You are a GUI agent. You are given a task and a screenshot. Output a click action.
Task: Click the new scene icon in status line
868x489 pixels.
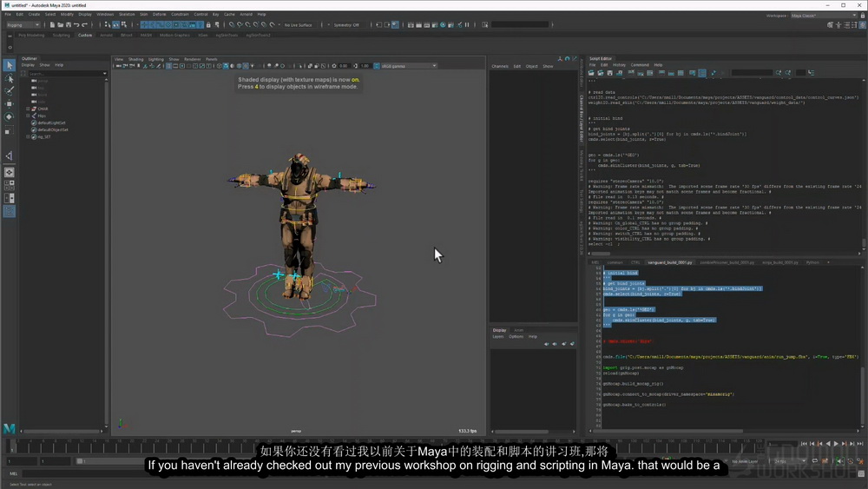point(52,25)
